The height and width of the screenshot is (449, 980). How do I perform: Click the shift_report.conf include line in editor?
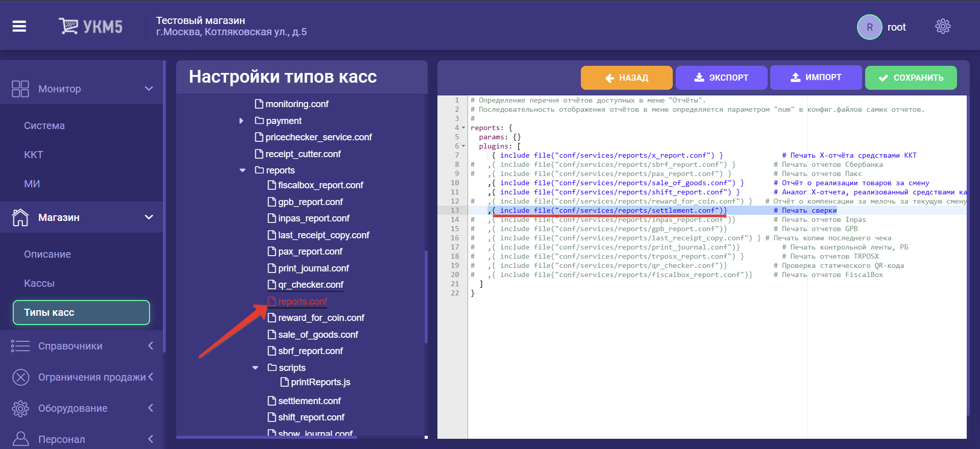pos(614,192)
